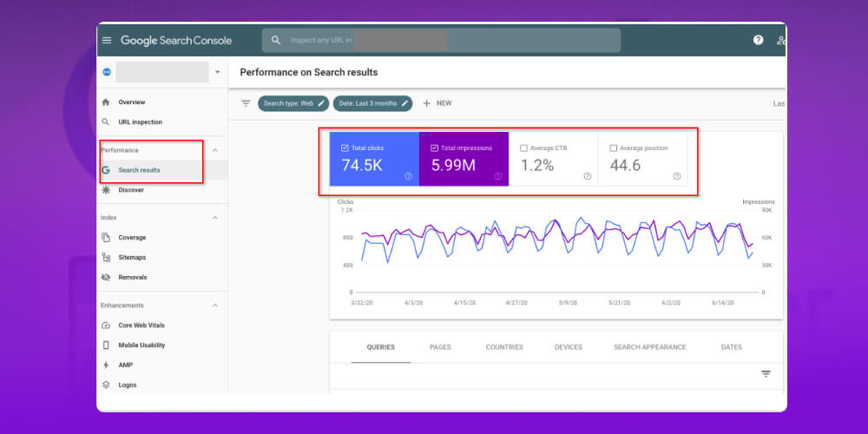Open the property selector dropdown arrow
The height and width of the screenshot is (434, 868).
point(218,72)
